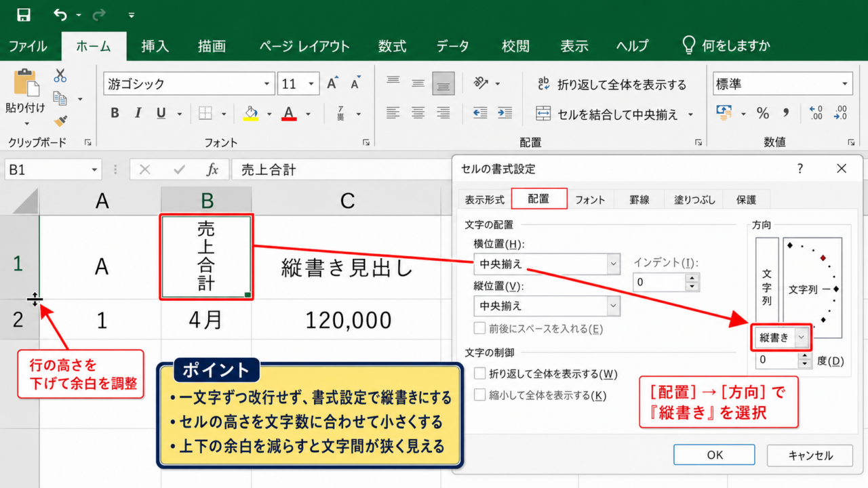Select the 罫線 tab in dialog
This screenshot has height=488, width=868.
[x=639, y=199]
